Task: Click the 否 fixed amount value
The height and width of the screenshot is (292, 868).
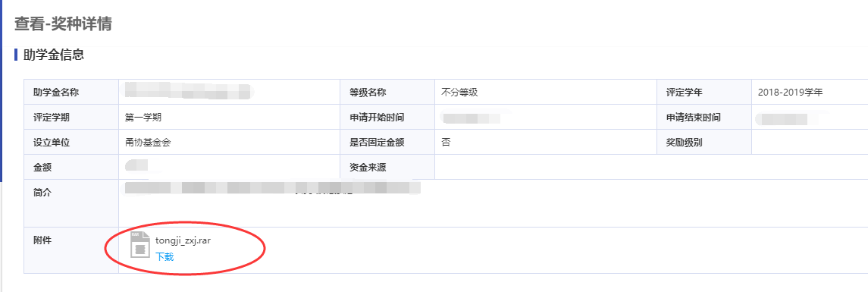Action: pos(446,143)
